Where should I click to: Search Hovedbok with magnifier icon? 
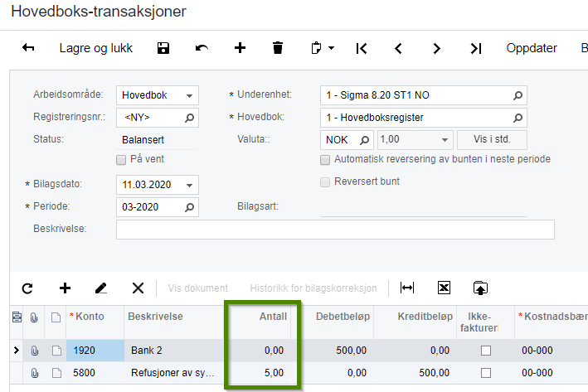pos(518,118)
